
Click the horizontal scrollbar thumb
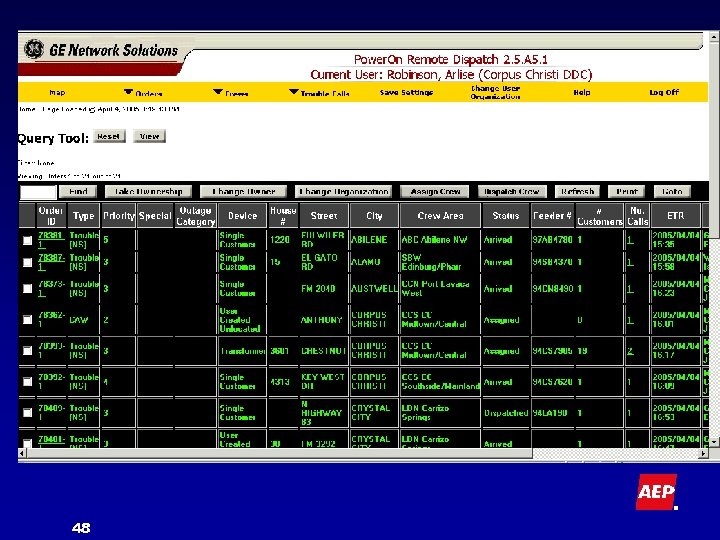[x=279, y=453]
